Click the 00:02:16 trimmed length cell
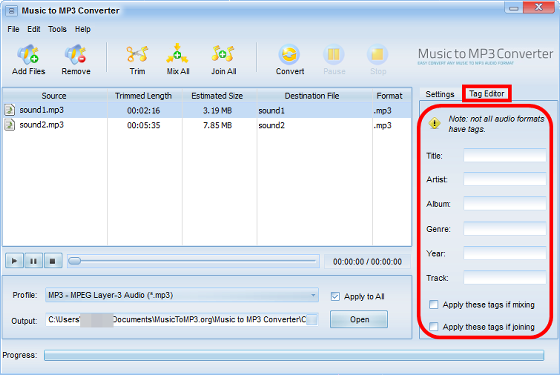This screenshot has width=560, height=375. (144, 111)
